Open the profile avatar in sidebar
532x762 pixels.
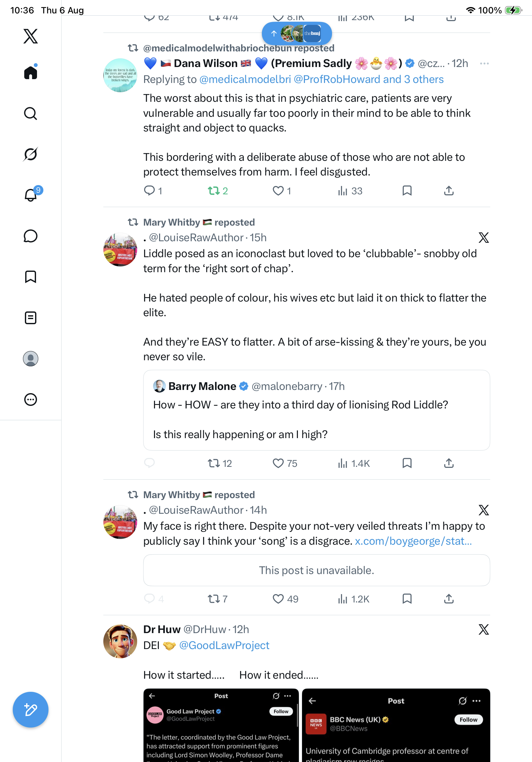pyautogui.click(x=31, y=358)
